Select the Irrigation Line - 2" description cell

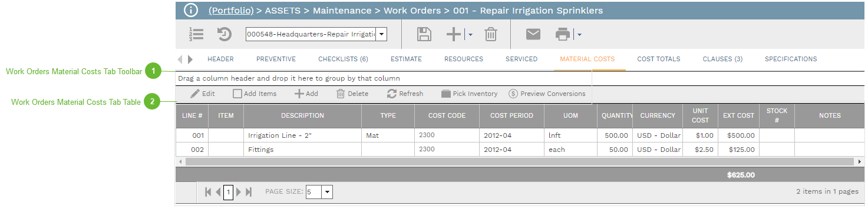(302, 135)
